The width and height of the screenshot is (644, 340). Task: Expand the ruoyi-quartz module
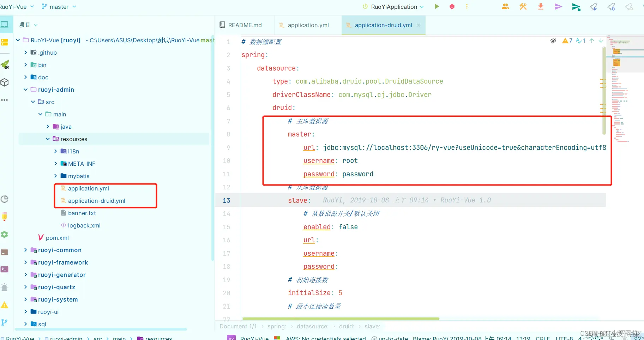tap(25, 287)
